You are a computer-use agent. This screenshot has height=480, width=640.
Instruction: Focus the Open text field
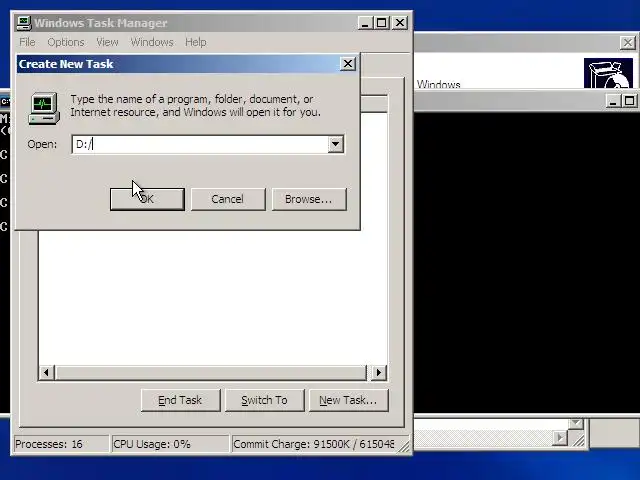[200, 144]
